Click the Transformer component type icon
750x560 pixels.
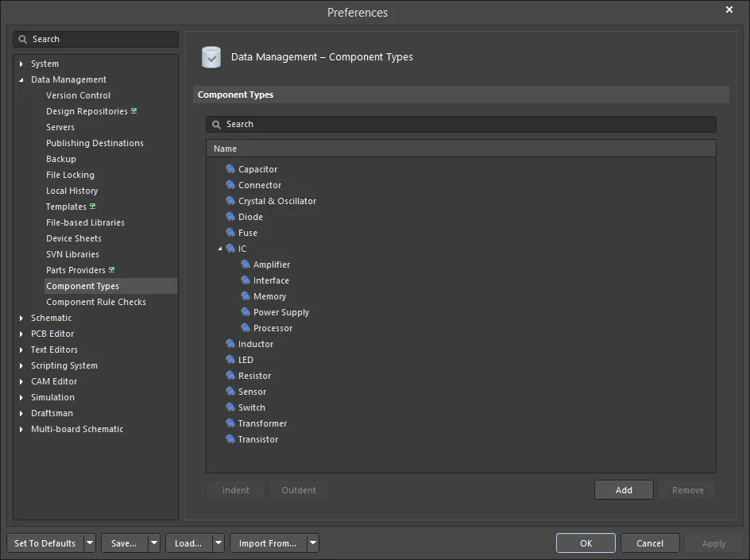point(230,423)
